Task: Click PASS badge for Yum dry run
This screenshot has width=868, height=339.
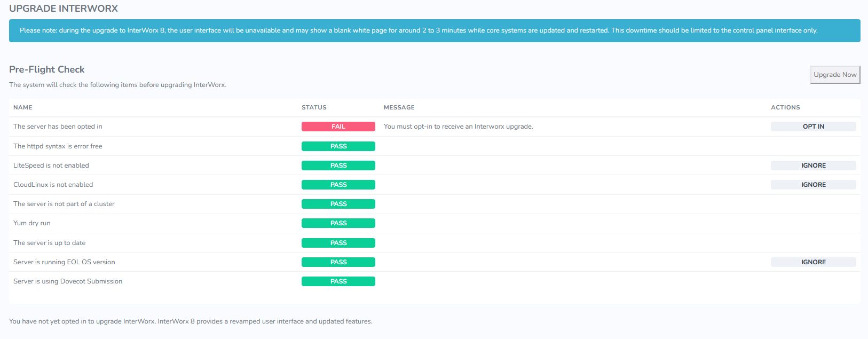Action: click(x=338, y=223)
